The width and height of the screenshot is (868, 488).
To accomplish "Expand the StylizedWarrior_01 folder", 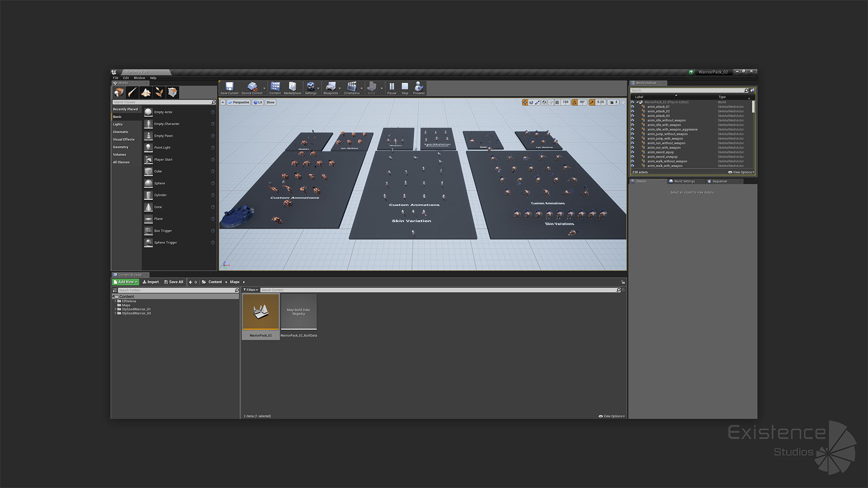I will click(x=115, y=310).
